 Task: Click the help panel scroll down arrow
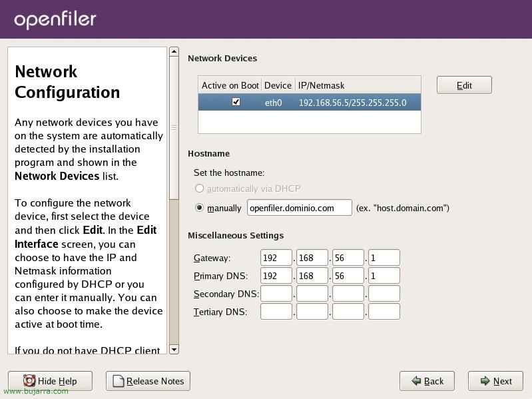(174, 349)
